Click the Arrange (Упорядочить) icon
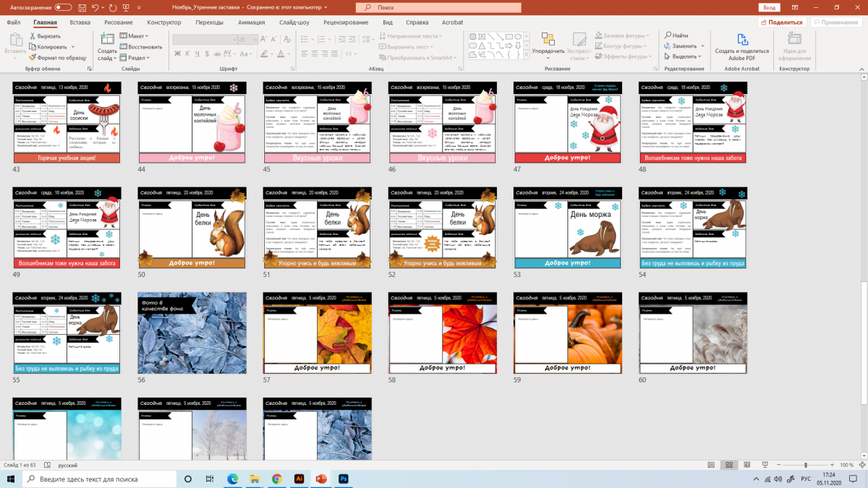The height and width of the screenshot is (488, 868). (548, 43)
